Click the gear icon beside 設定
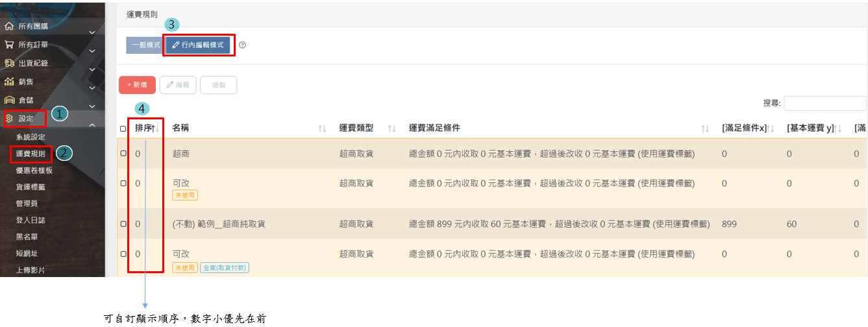The width and height of the screenshot is (868, 327). [x=9, y=119]
